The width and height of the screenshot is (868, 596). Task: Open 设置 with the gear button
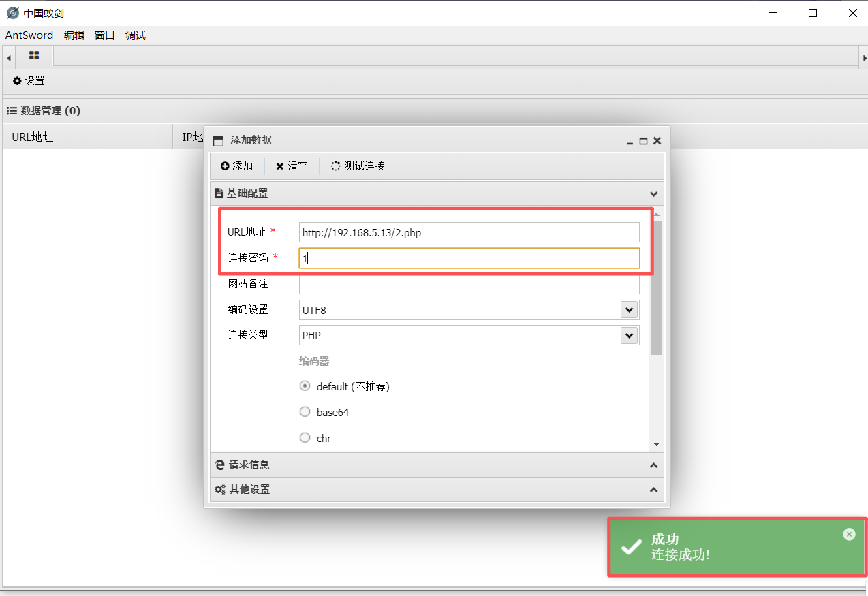29,81
